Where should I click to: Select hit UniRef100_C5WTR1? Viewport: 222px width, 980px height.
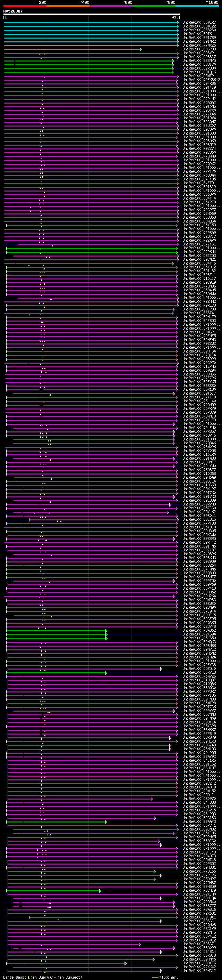pos(199,76)
